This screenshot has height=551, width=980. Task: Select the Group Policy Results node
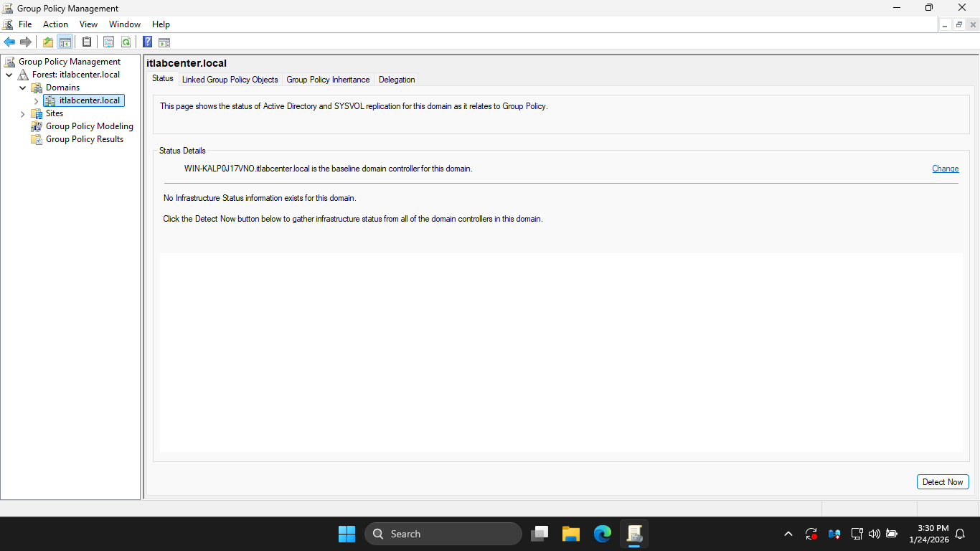[84, 139]
